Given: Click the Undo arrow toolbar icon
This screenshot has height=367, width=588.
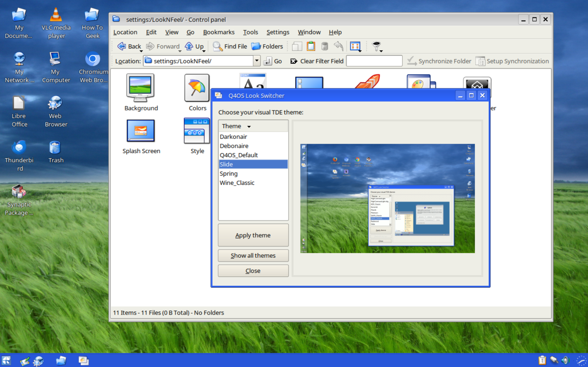Looking at the screenshot, I should 339,46.
